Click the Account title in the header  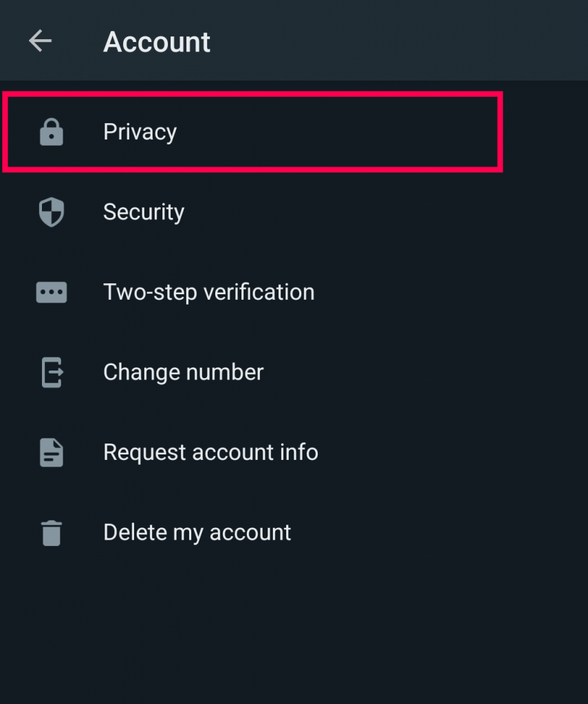click(157, 42)
